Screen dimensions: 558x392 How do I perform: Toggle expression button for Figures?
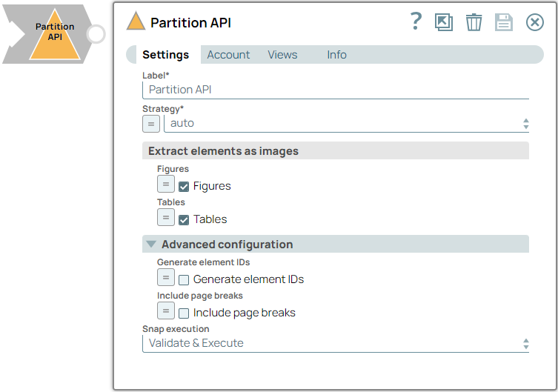click(x=165, y=184)
